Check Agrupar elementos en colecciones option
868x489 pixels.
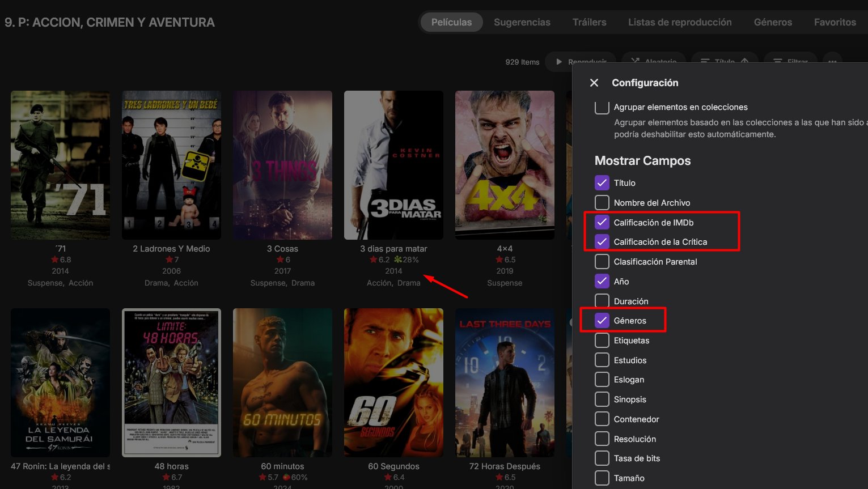[602, 107]
